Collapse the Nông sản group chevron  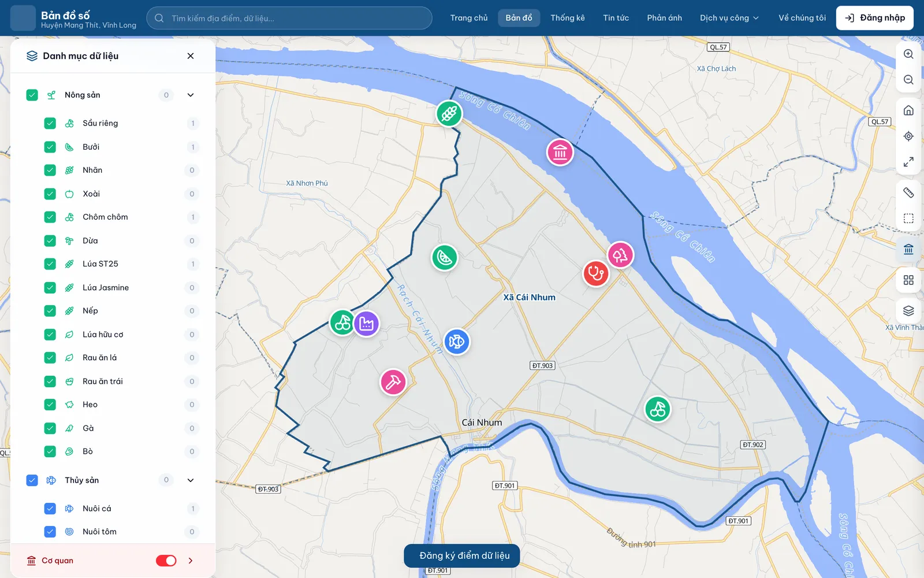click(x=191, y=95)
